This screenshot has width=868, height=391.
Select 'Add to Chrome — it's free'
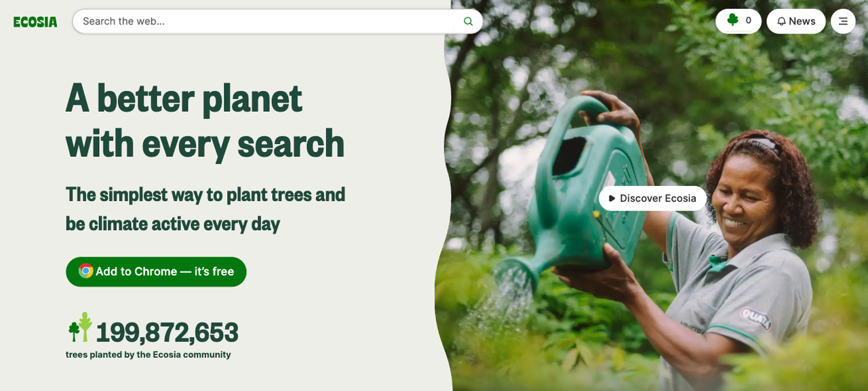point(156,272)
